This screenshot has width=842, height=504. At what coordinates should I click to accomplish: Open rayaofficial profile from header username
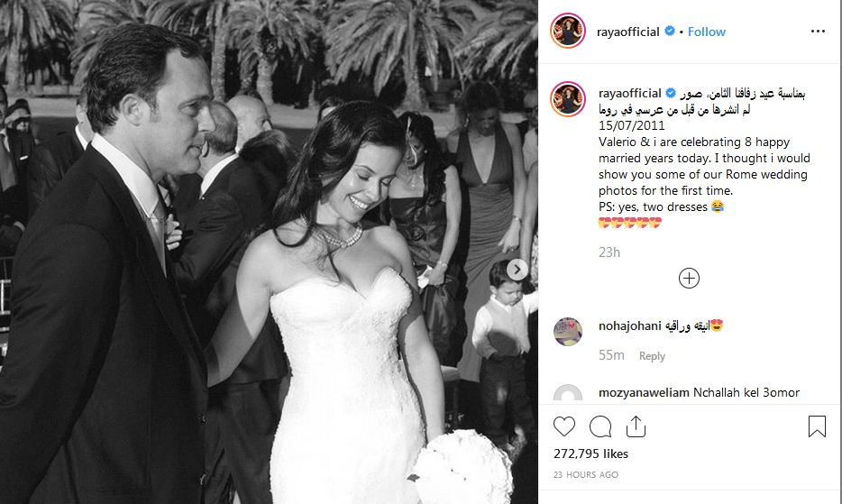[x=627, y=32]
